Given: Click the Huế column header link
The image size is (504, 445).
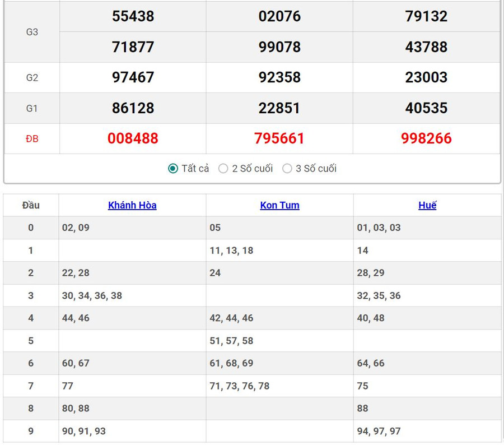Looking at the screenshot, I should pyautogui.click(x=427, y=205).
